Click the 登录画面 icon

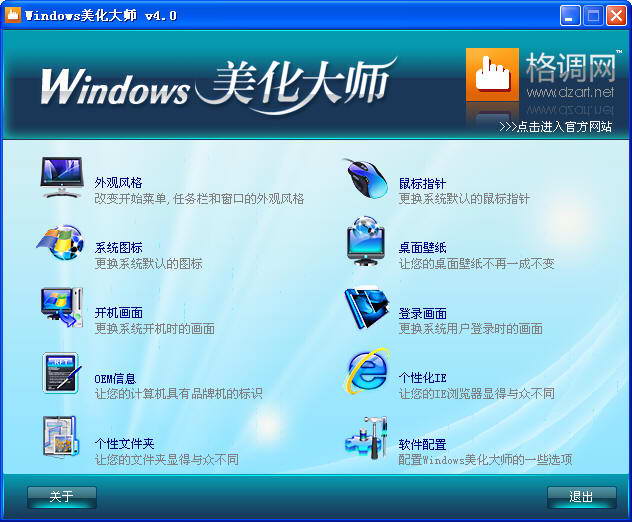tap(366, 308)
